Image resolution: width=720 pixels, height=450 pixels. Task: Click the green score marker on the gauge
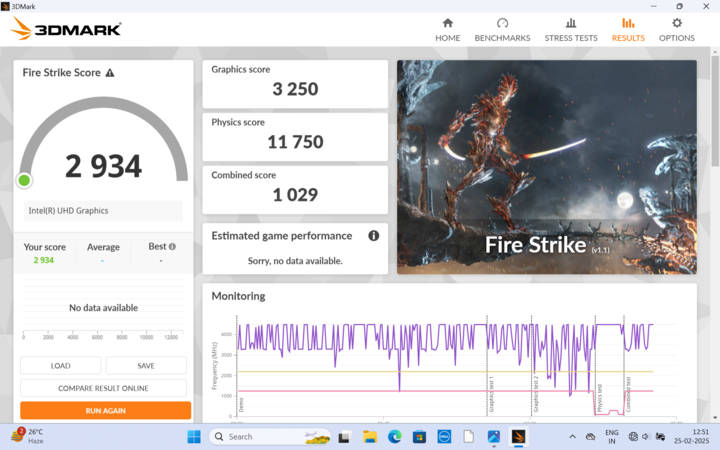point(24,180)
